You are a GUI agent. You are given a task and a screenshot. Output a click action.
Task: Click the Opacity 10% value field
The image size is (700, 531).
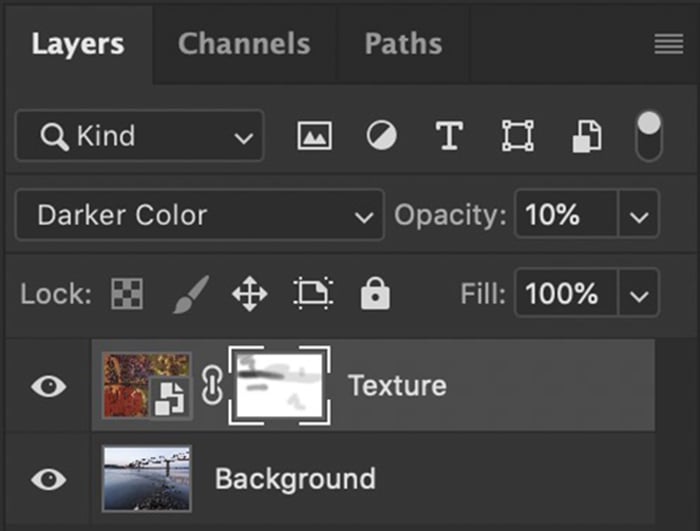point(566,214)
